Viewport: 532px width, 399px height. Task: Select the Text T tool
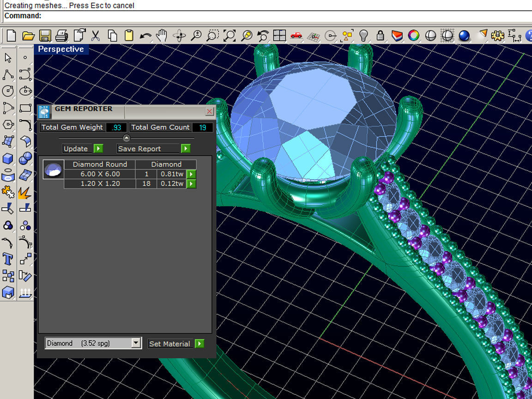pos(8,259)
